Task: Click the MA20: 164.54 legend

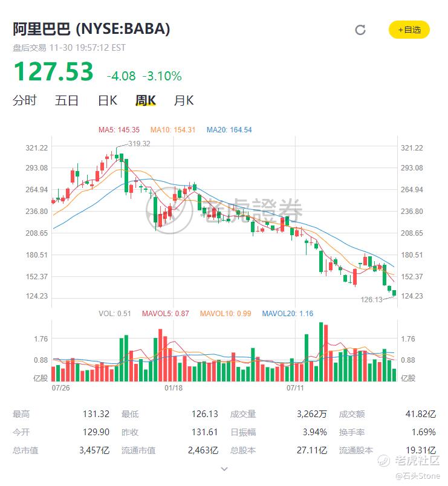Action: [229, 130]
